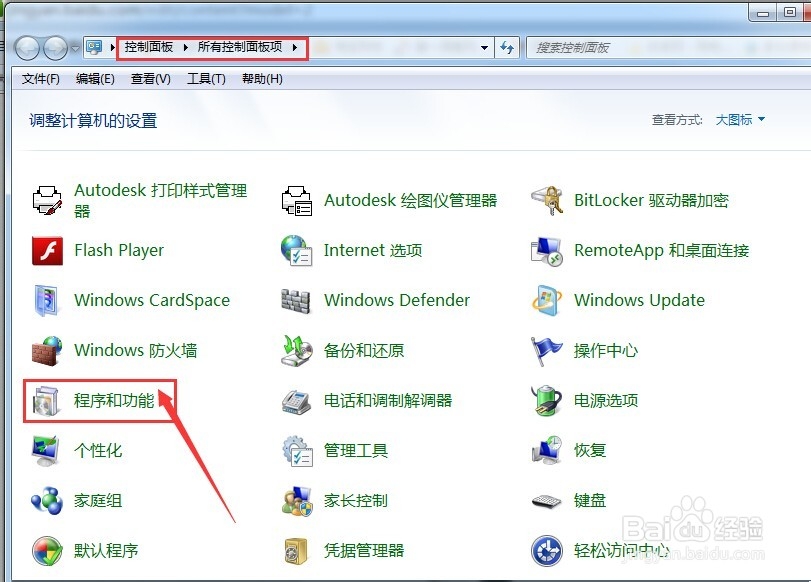
Task: Open RemoteApp 和桌面连接 icon
Action: tap(547, 250)
